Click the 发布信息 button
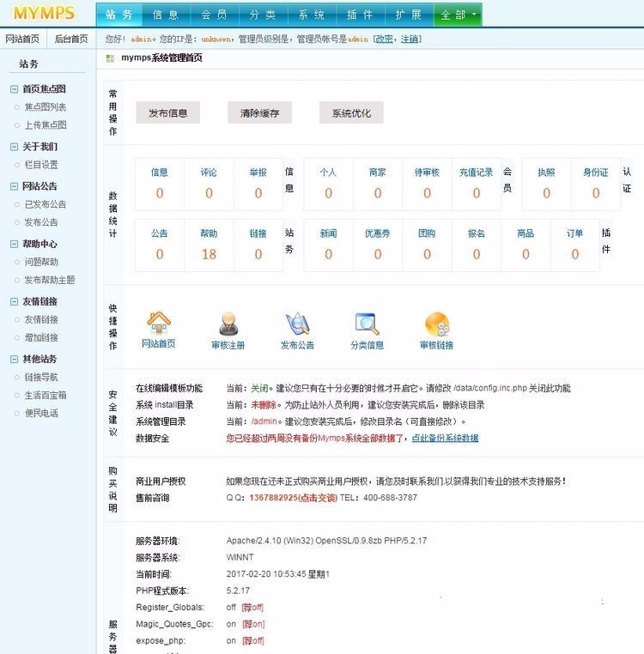Viewport: 644px width, 654px height. 167,112
